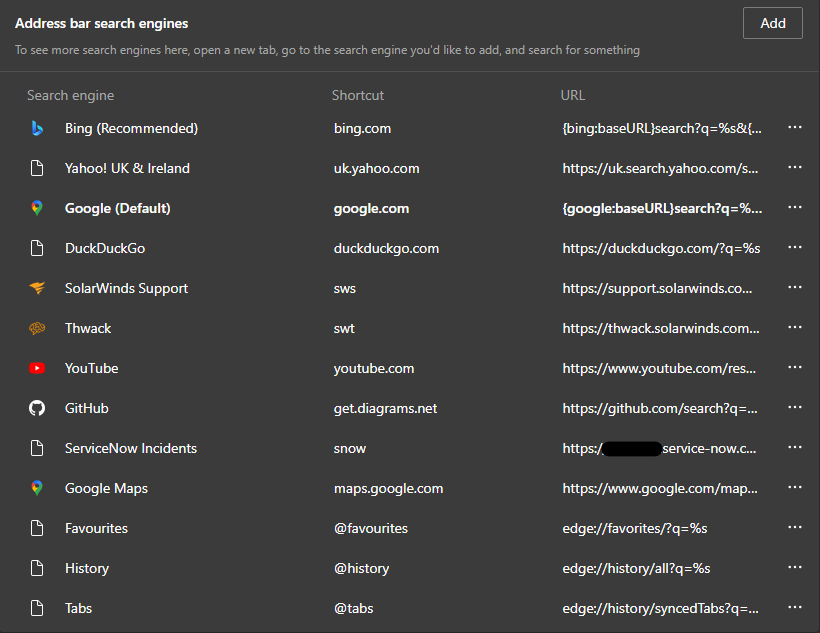Open more actions for Yahoo! UK & Ireland

(x=794, y=167)
